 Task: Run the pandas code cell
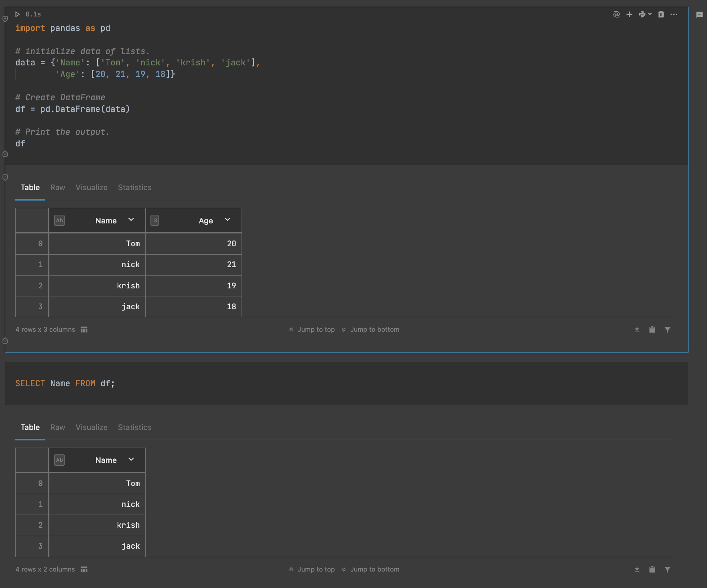coord(18,14)
